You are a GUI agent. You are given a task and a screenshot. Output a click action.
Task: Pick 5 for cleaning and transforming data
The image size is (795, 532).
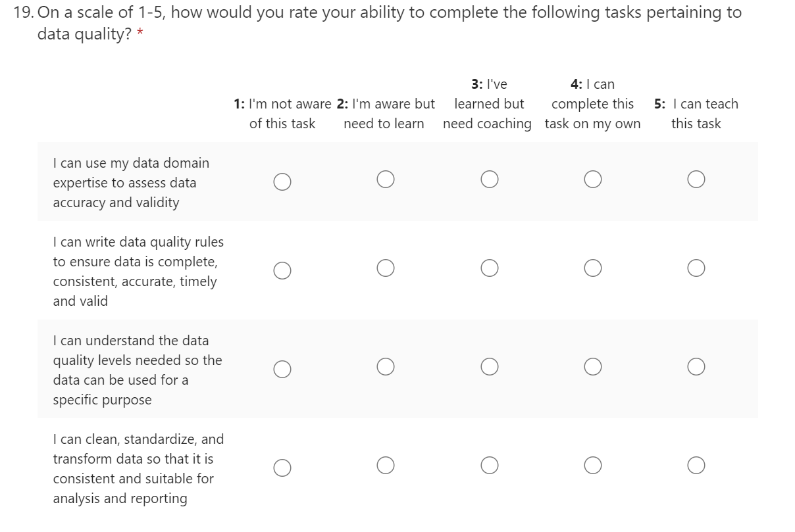pyautogui.click(x=696, y=465)
